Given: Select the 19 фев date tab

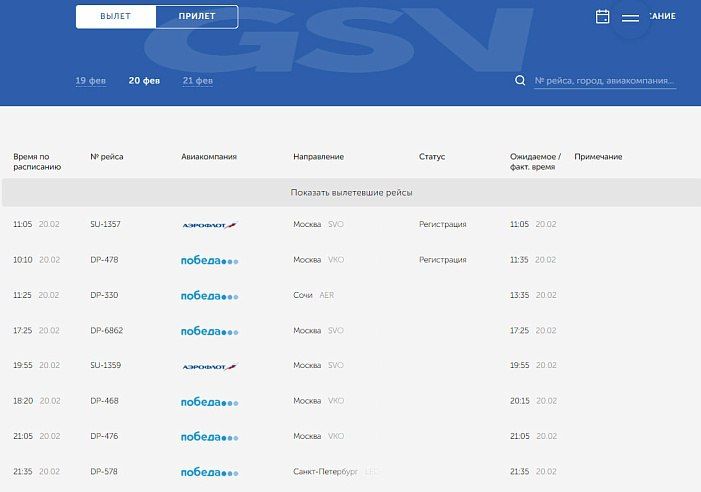Looking at the screenshot, I should (x=90, y=81).
